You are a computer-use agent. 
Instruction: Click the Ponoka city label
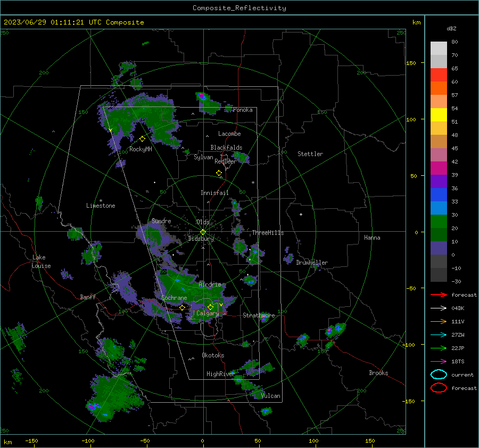pyautogui.click(x=243, y=110)
